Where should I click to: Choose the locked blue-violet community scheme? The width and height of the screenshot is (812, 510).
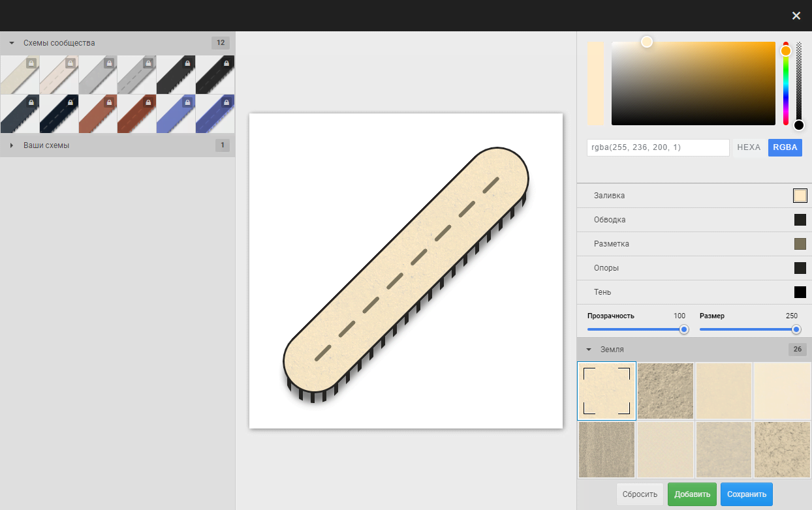coord(176,113)
